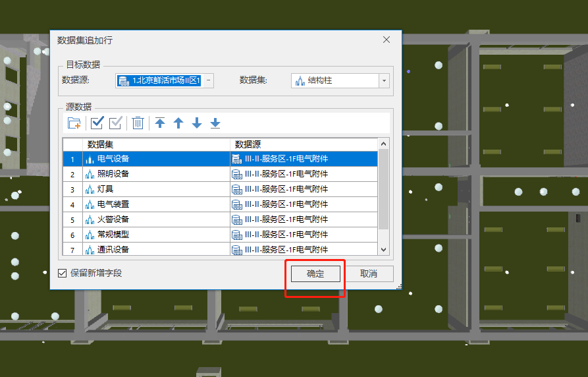Click the add dataset folder icon
Screen dimensions: 588x377
tap(74, 123)
